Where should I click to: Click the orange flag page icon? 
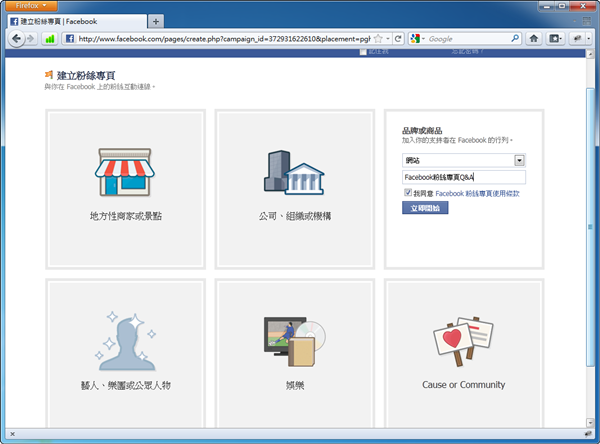point(49,75)
